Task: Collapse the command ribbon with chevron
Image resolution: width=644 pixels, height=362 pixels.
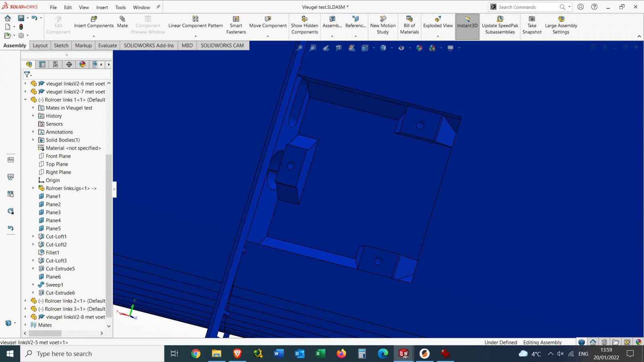Action: [639, 36]
